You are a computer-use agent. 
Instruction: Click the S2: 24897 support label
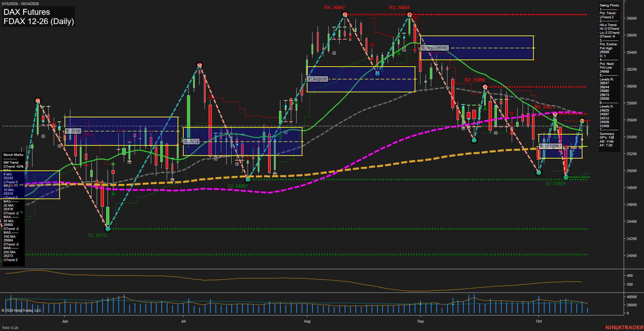(237, 186)
